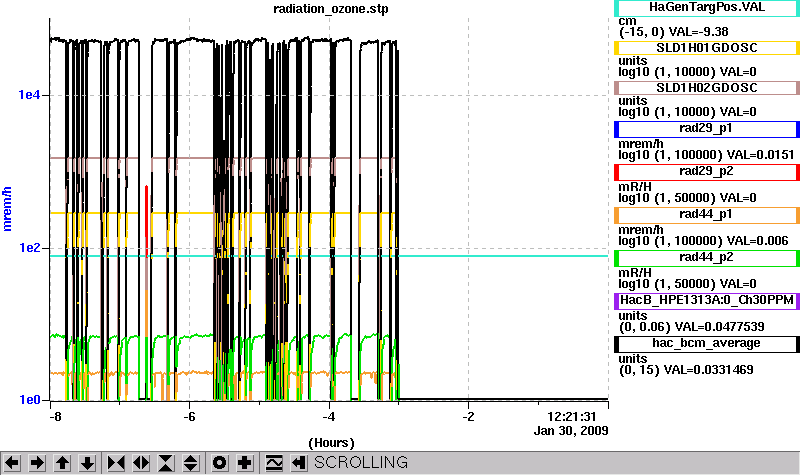800x475 pixels.
Task: Pan the plot right with the right arrow
Action: click(x=37, y=463)
